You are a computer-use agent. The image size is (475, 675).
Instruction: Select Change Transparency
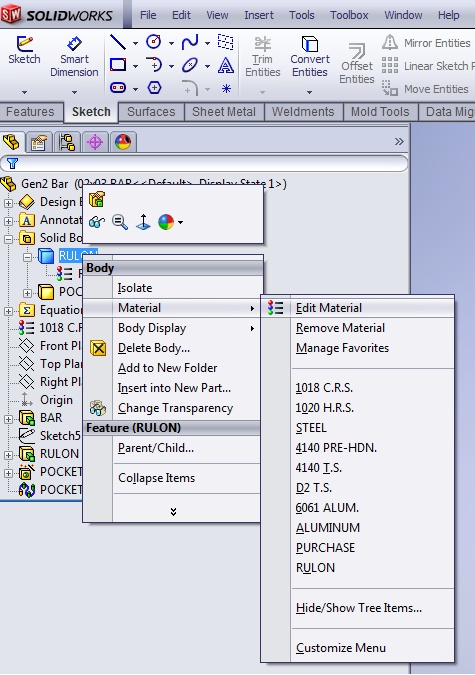[x=173, y=408]
